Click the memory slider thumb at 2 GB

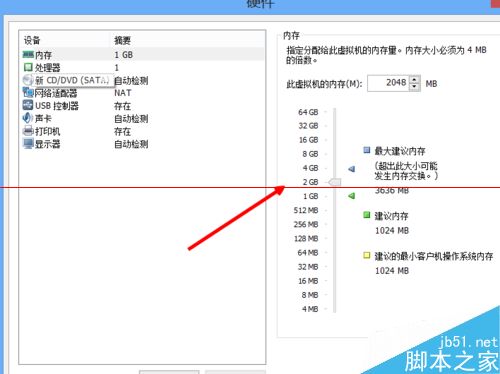tap(334, 182)
